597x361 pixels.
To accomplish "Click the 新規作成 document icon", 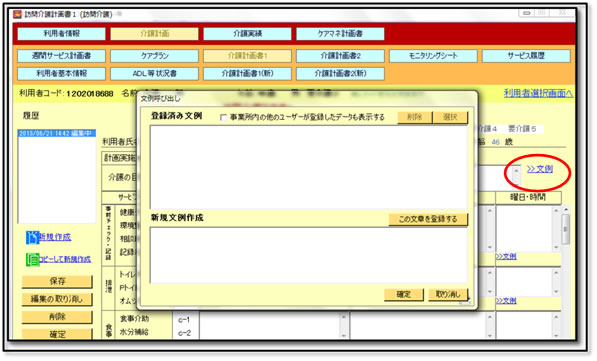I will (x=32, y=237).
